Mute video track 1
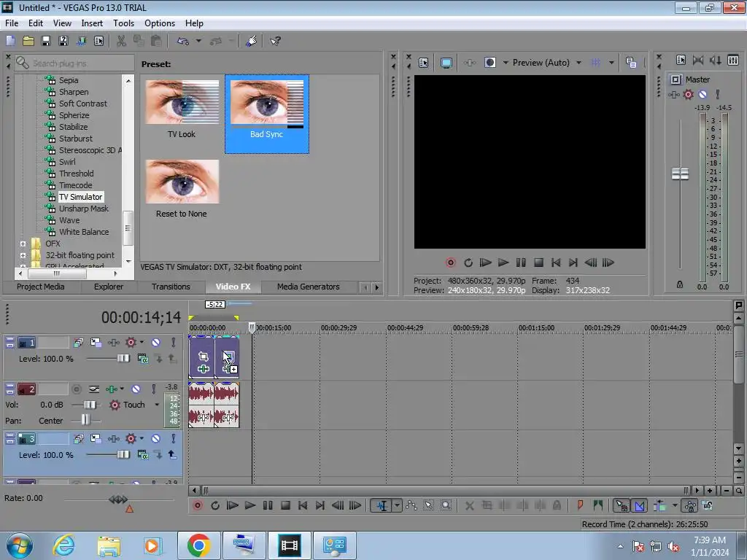The image size is (747, 560). (x=156, y=343)
